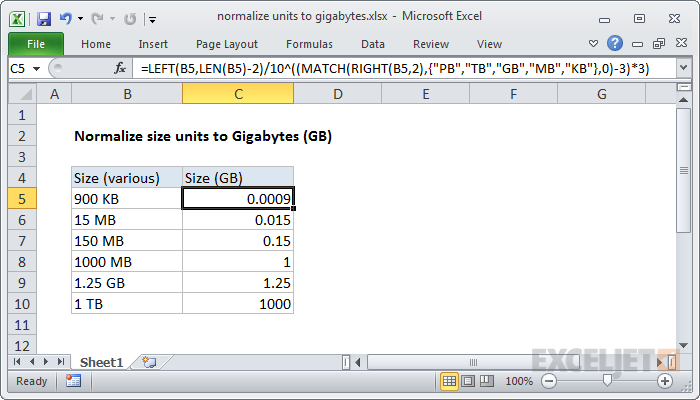This screenshot has height=400, width=700.
Task: Select column E header
Action: point(425,94)
